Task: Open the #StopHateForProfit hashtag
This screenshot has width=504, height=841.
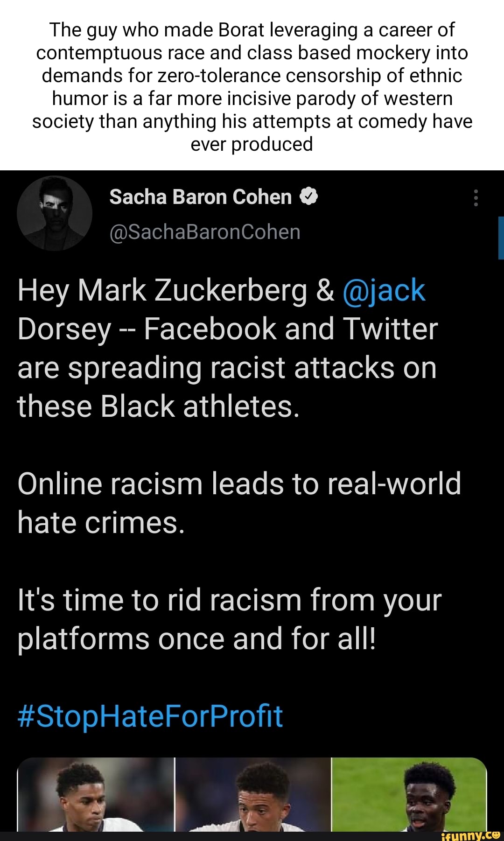Action: pyautogui.click(x=150, y=716)
